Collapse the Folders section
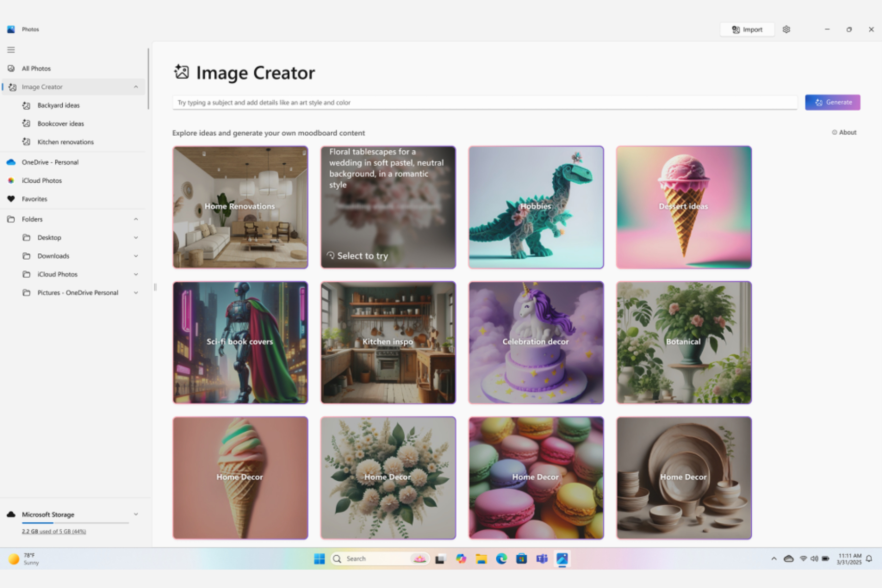The image size is (882, 588). [x=136, y=219]
